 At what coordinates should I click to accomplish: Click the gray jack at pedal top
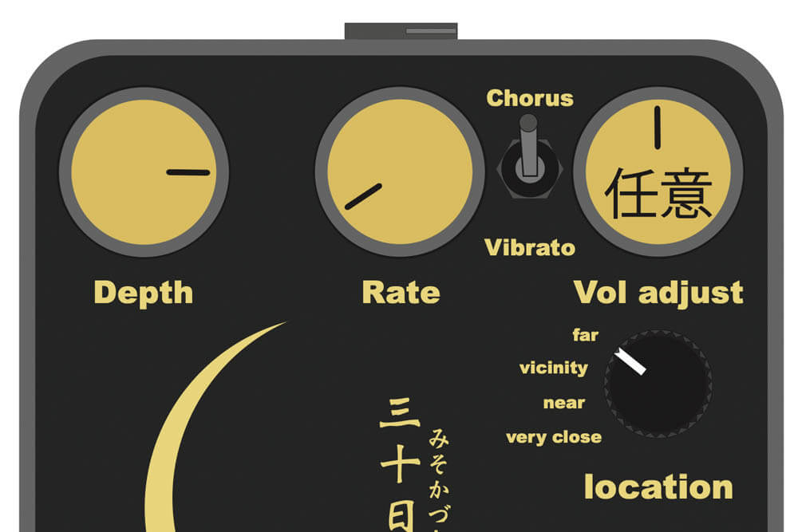pos(401,31)
